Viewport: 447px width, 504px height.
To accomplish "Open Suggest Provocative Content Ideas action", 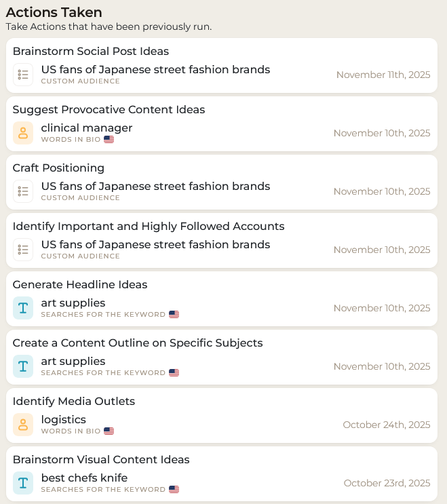I will (x=109, y=110).
